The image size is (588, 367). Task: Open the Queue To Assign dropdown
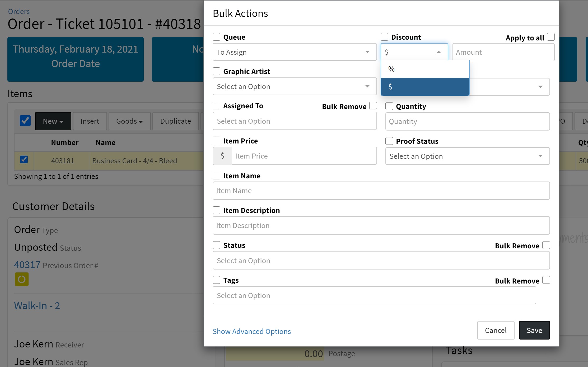[295, 52]
